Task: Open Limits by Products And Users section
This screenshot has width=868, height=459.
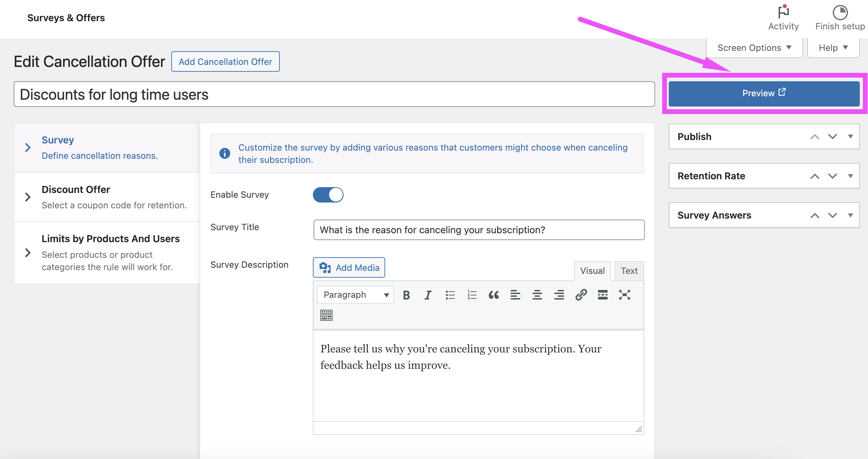Action: click(x=107, y=253)
